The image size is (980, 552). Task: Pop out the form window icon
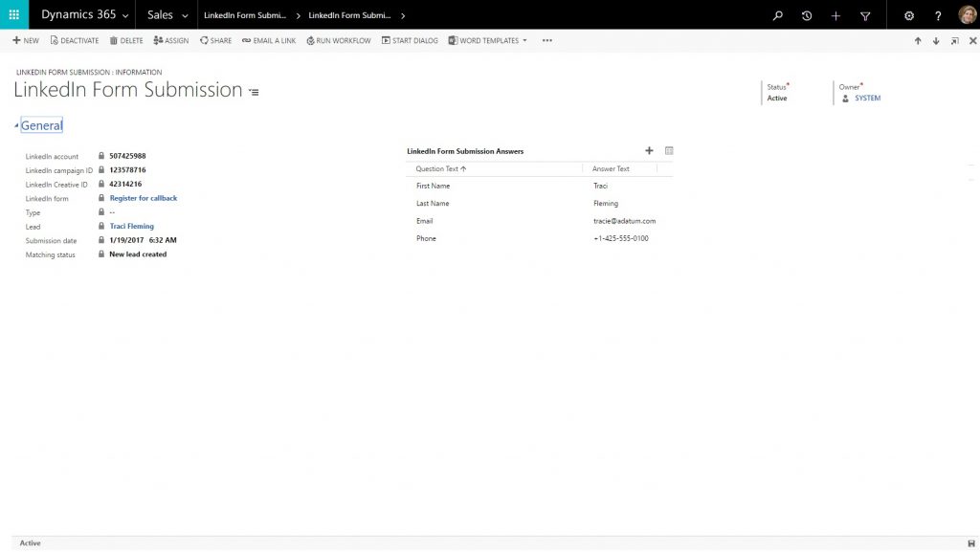pyautogui.click(x=954, y=40)
